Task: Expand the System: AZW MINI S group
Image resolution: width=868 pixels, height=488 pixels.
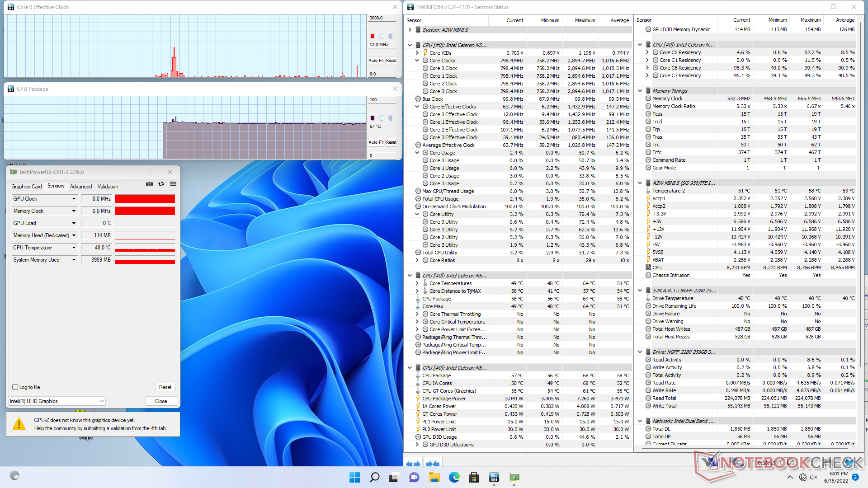Action: [410, 30]
